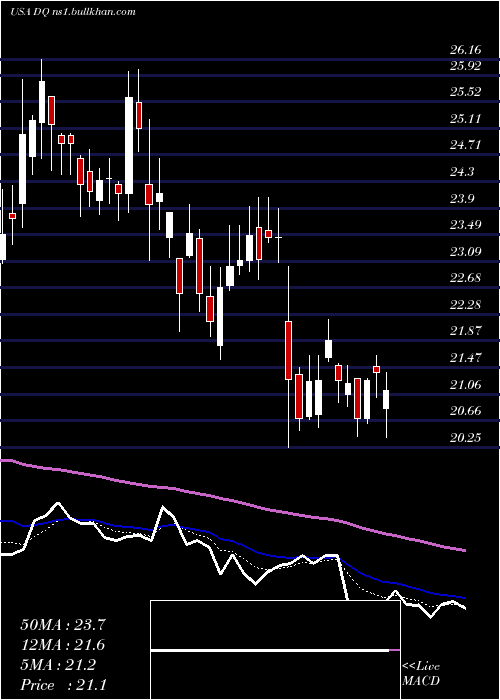Click the 22.68 price axis label
500x700 pixels.
click(466, 278)
